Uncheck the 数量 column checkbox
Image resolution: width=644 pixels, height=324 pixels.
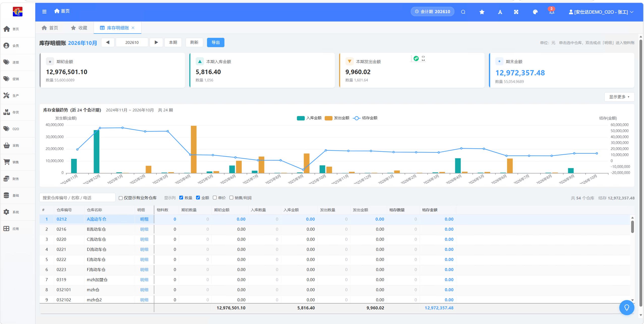click(181, 198)
